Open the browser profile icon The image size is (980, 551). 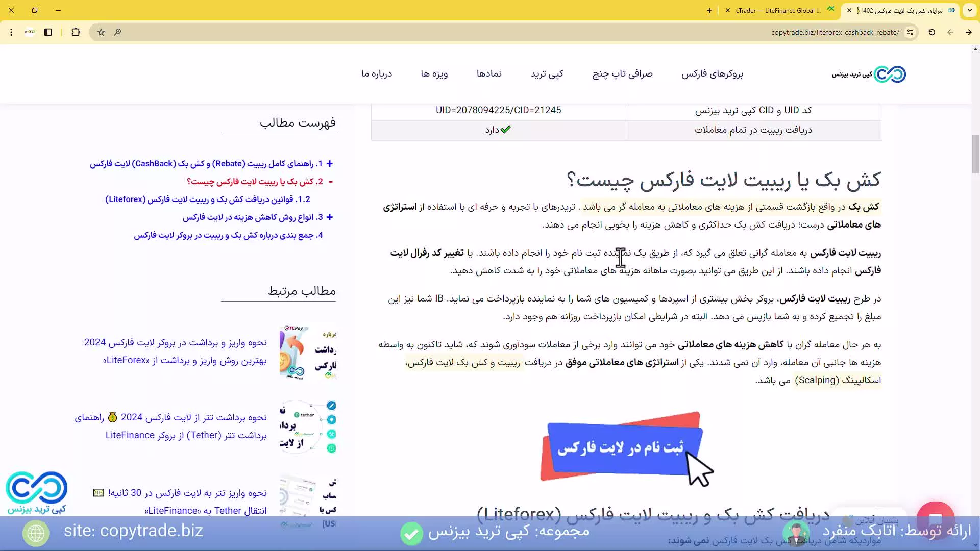[30, 32]
